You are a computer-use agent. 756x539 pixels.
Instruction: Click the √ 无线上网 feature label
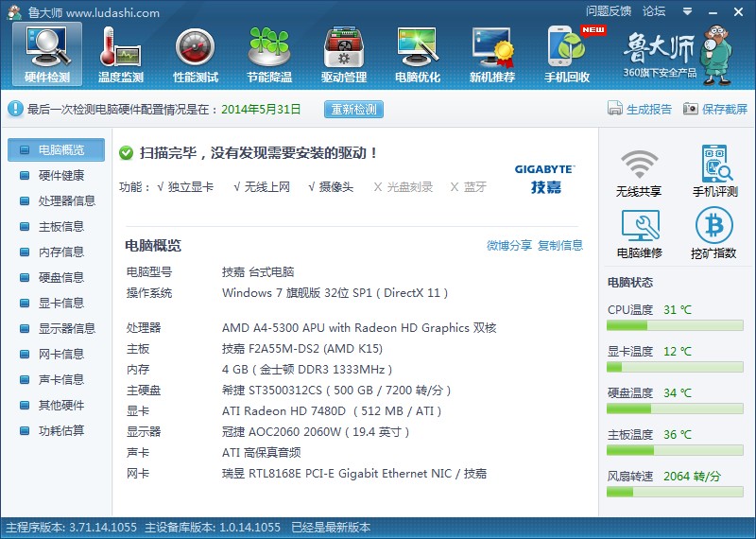click(x=262, y=187)
